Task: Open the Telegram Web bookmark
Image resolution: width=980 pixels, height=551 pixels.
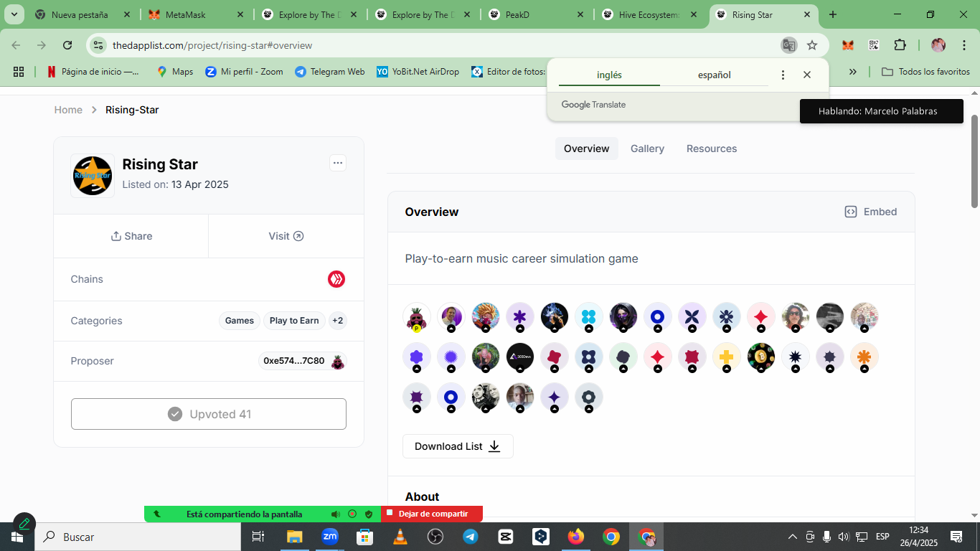Action: (329, 72)
